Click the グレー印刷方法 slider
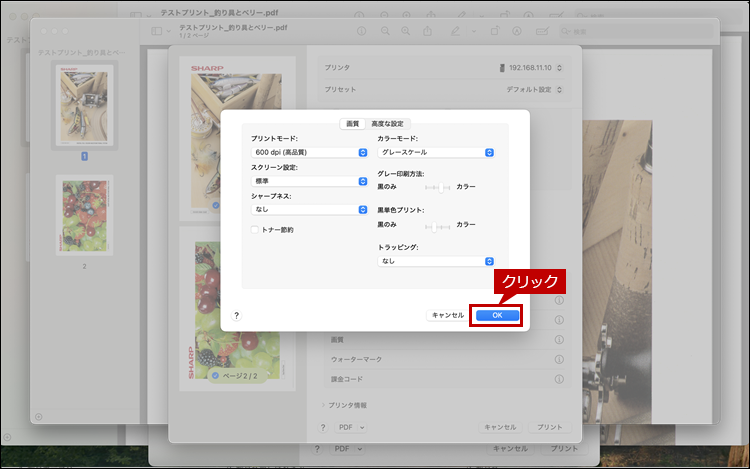Screen dimensions: 750x469 [439, 187]
